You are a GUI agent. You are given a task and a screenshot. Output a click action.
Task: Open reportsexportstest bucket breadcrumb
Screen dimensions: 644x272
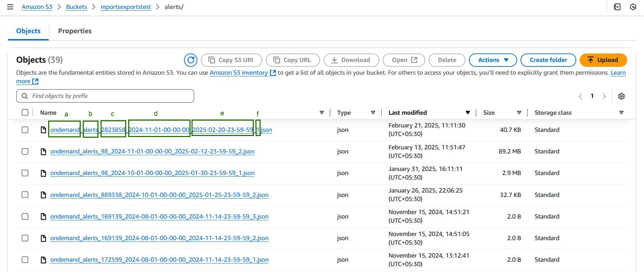point(126,7)
